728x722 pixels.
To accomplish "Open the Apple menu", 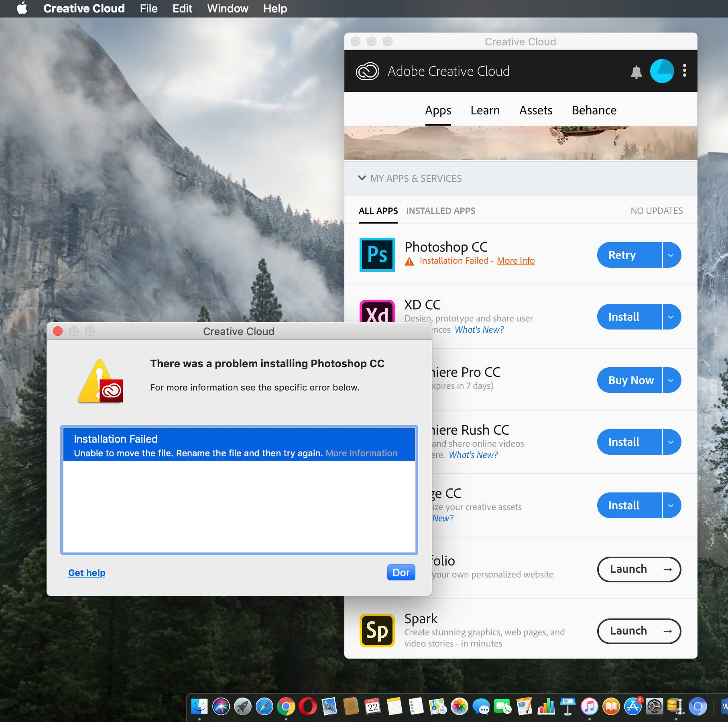I will [x=22, y=8].
